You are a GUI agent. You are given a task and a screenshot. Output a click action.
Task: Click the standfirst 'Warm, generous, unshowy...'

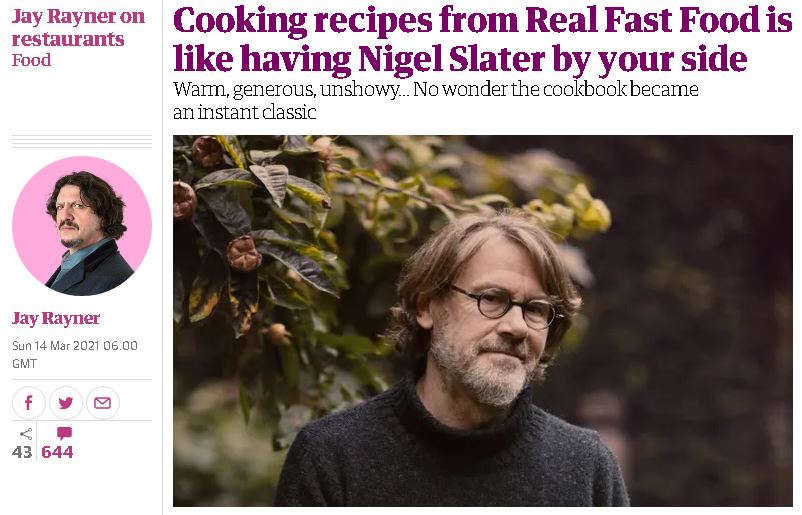click(x=291, y=89)
